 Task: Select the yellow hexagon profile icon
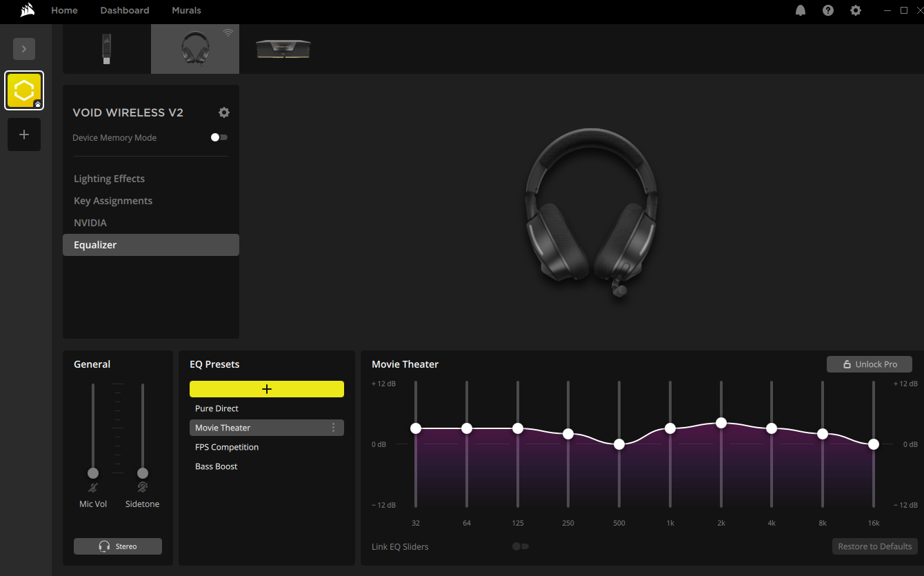click(x=23, y=90)
